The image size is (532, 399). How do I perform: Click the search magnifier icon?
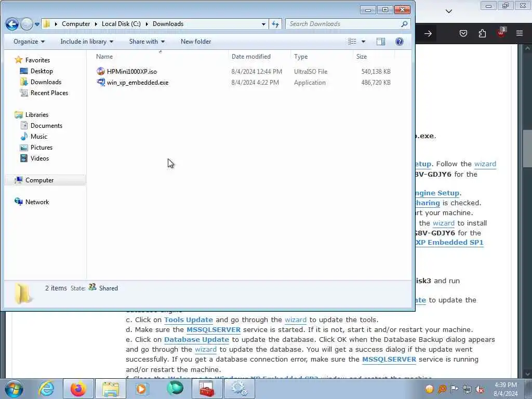coord(404,24)
